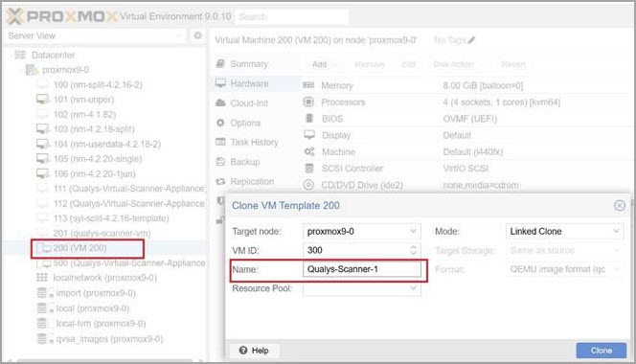Click the Proxmox logo icon
This screenshot has width=636, height=364.
pyautogui.click(x=14, y=16)
